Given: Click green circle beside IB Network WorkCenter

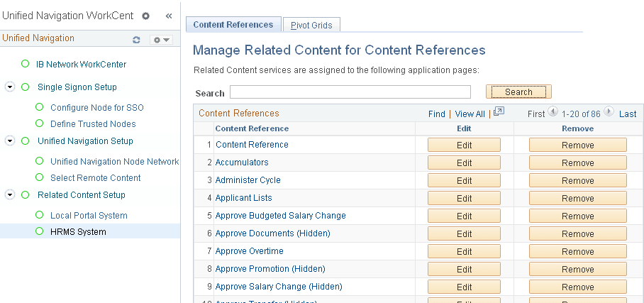Looking at the screenshot, I should 26,65.
